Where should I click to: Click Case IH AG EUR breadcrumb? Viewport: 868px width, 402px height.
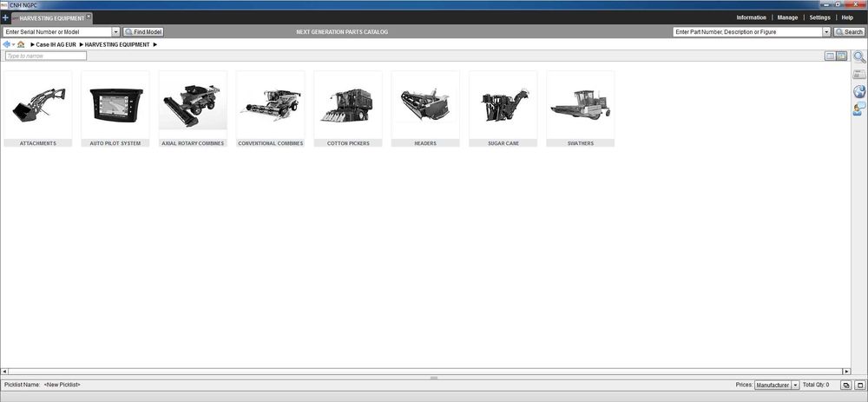click(x=56, y=44)
